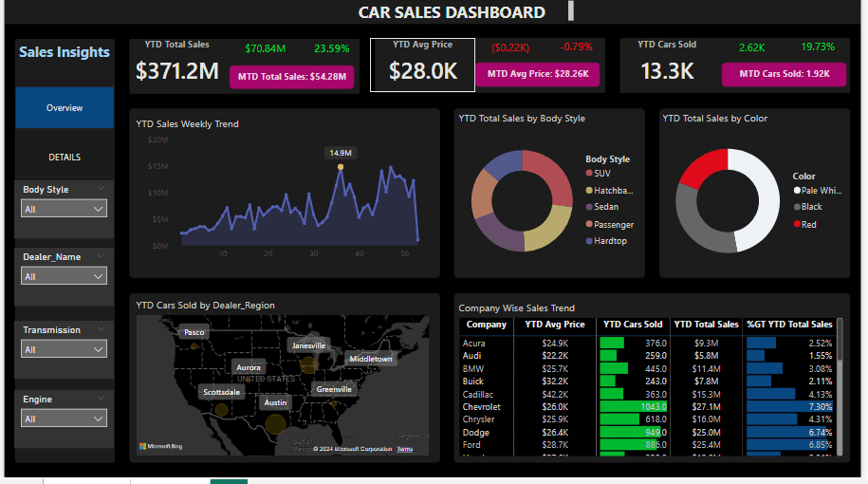Select the Acura row in company table
Screen dimensions: 868x484
pos(647,344)
